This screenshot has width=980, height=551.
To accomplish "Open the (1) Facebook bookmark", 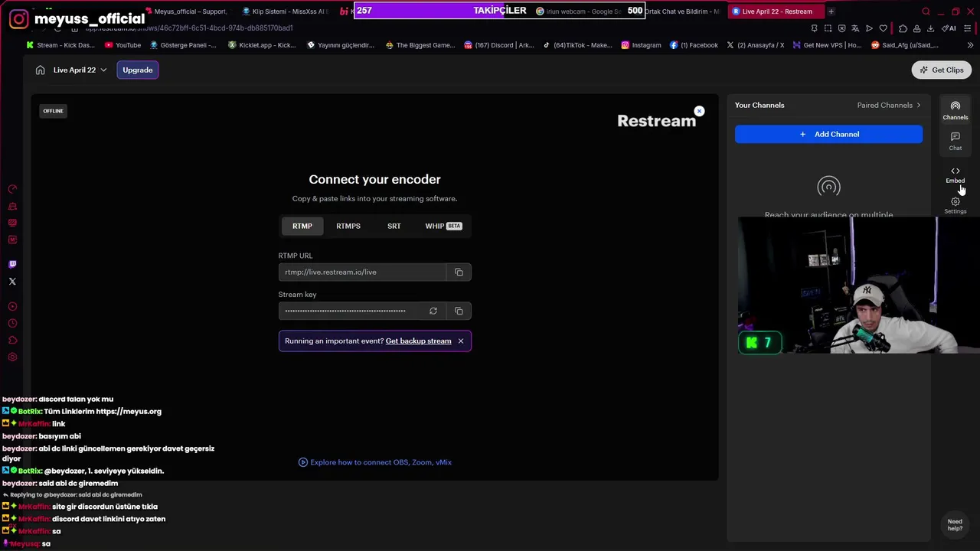I will (x=694, y=45).
